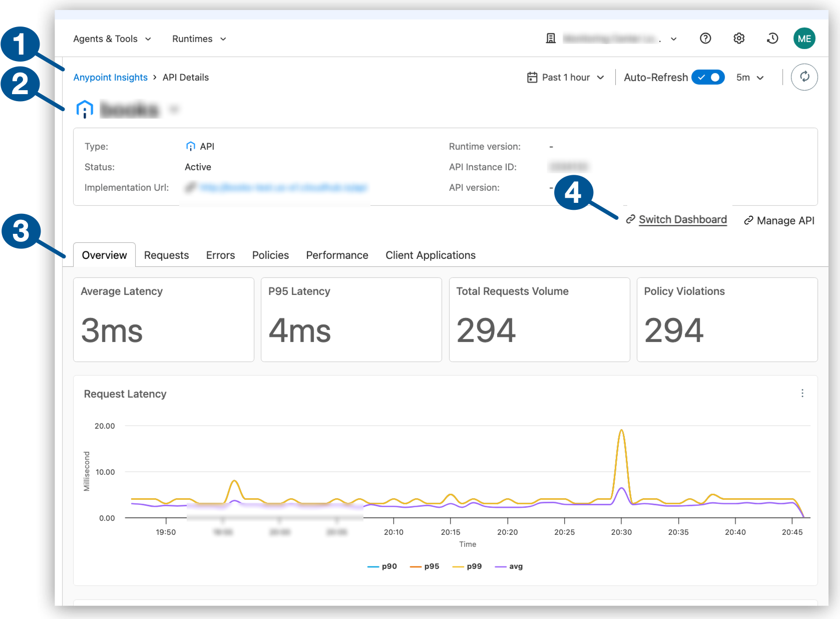
Task: Click the link icon beside Manage API
Action: click(747, 220)
